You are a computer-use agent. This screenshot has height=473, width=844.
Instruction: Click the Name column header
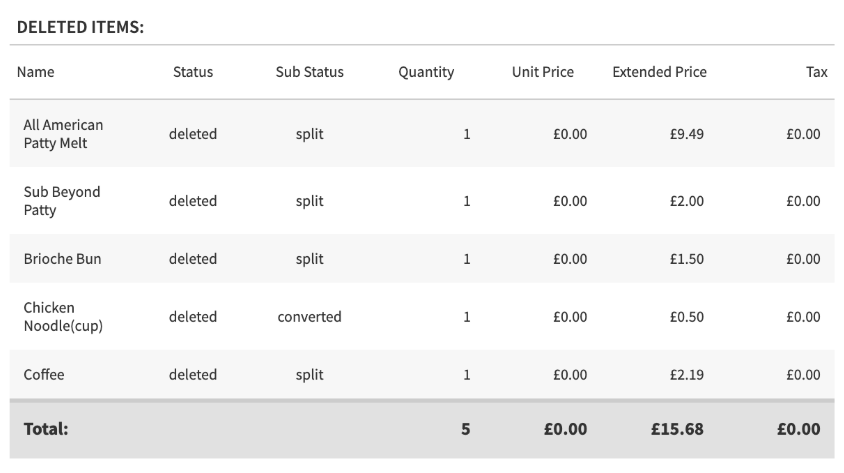point(36,72)
